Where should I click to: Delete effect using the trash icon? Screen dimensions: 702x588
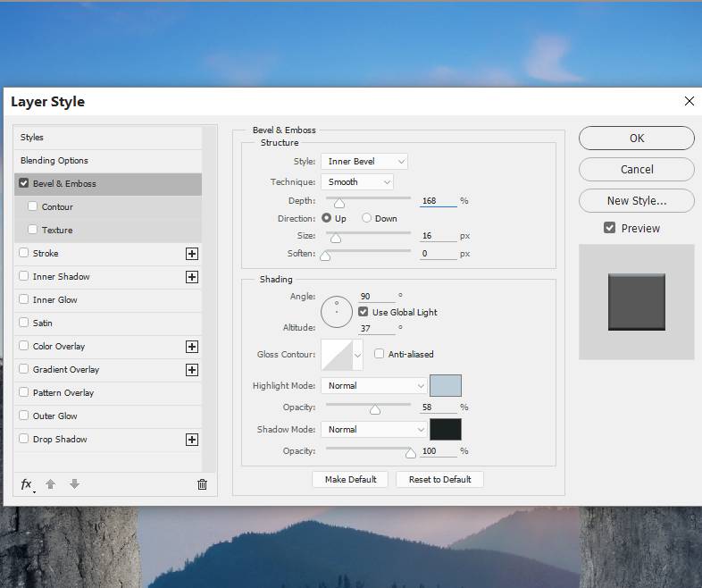[x=203, y=484]
